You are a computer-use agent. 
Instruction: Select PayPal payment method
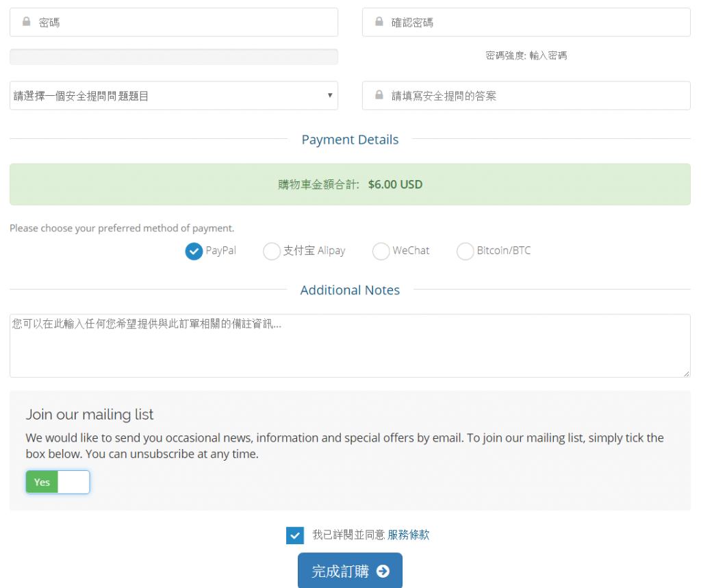pyautogui.click(x=194, y=251)
